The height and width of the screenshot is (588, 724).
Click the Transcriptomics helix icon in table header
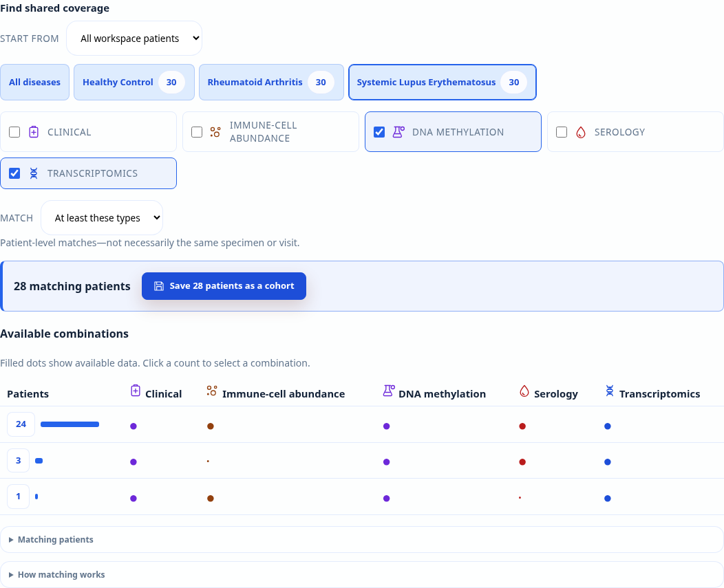pos(610,391)
